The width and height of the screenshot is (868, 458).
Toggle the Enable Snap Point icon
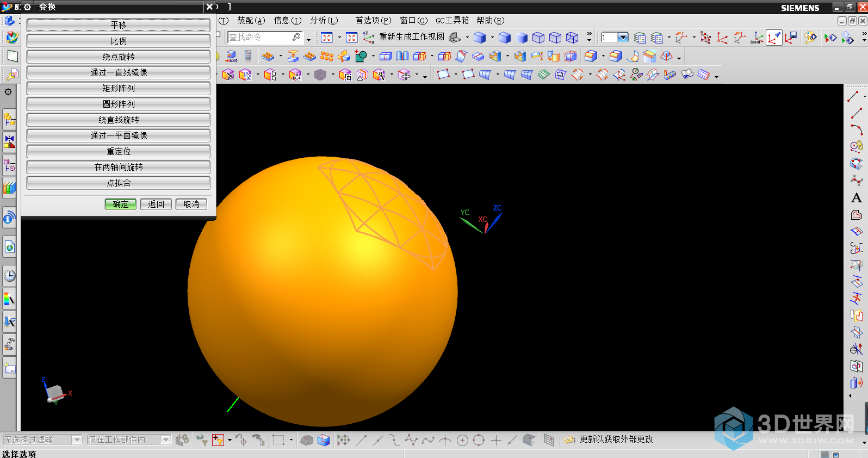point(344,440)
